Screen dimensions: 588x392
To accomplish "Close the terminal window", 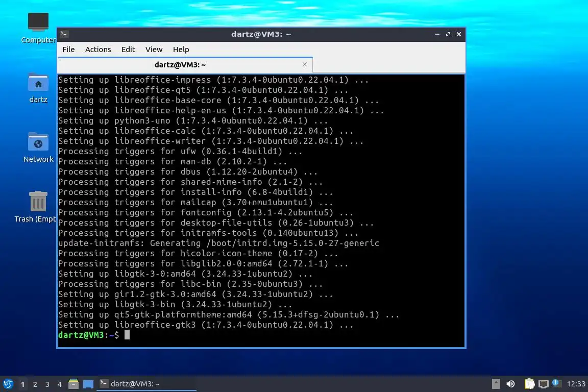I will pyautogui.click(x=459, y=34).
